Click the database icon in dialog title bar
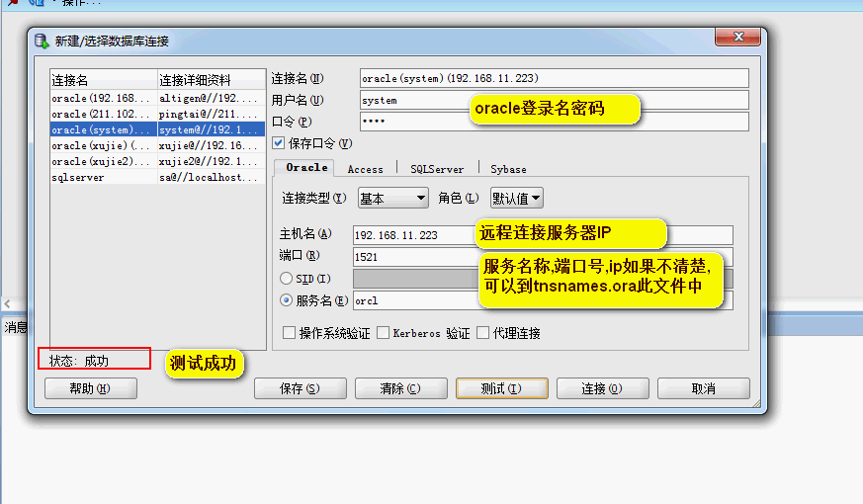The image size is (863, 504). pos(42,41)
